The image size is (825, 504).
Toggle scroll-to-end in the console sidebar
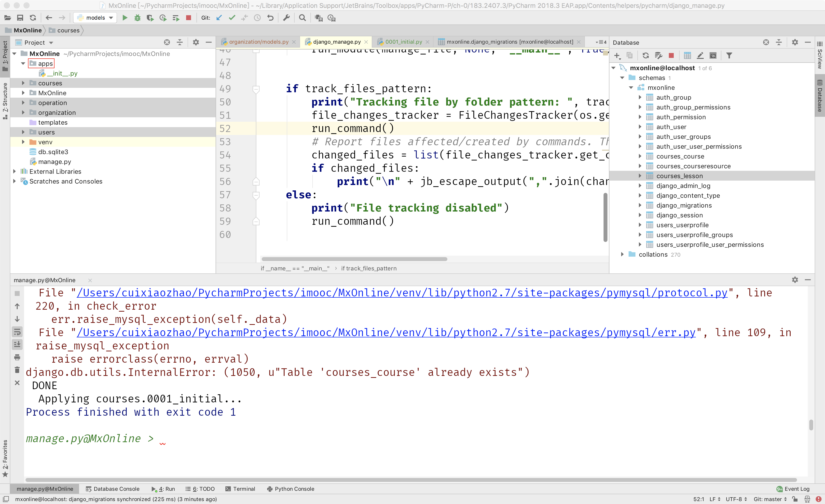pos(17,344)
